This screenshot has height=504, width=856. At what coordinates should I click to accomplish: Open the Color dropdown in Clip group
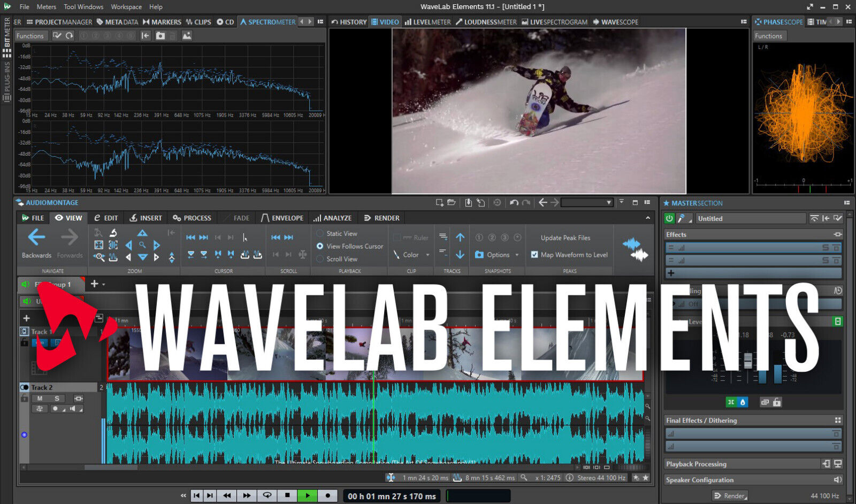pyautogui.click(x=427, y=255)
